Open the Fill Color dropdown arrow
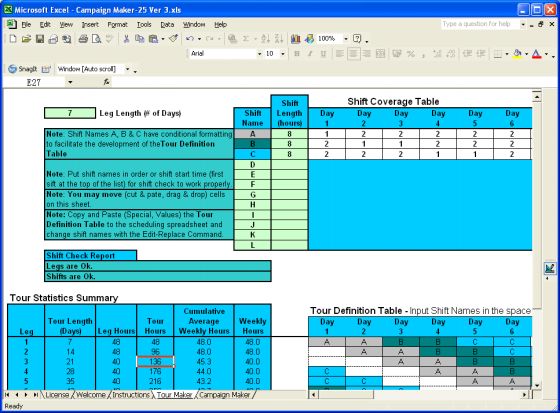560x413 pixels. coord(526,54)
